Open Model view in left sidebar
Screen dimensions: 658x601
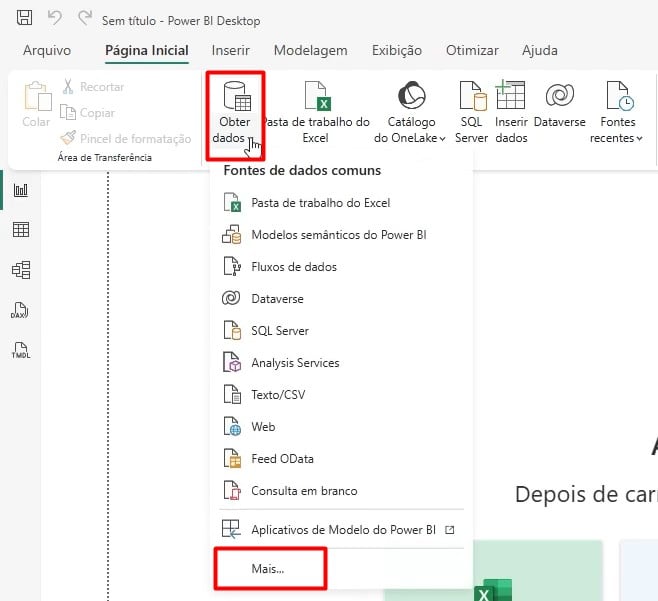point(21,270)
